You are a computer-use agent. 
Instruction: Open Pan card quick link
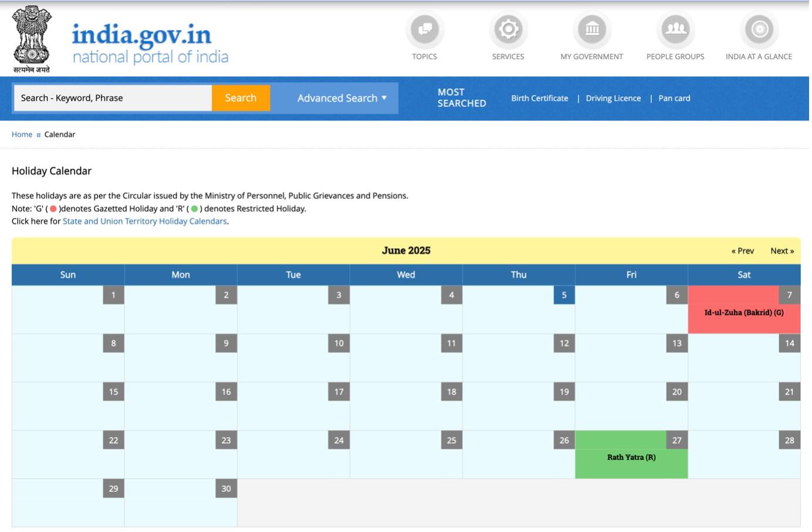pyautogui.click(x=674, y=98)
